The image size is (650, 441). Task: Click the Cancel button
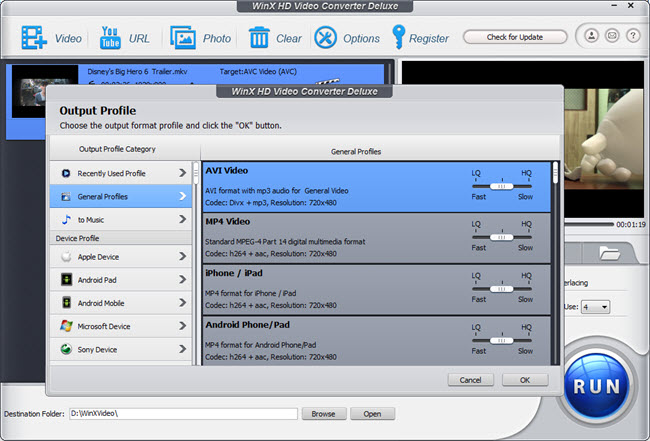pyautogui.click(x=471, y=380)
